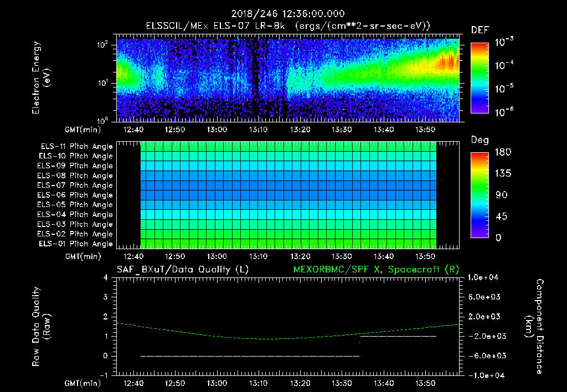Click the GMT(min) label under the pitch angle panel

click(x=83, y=257)
